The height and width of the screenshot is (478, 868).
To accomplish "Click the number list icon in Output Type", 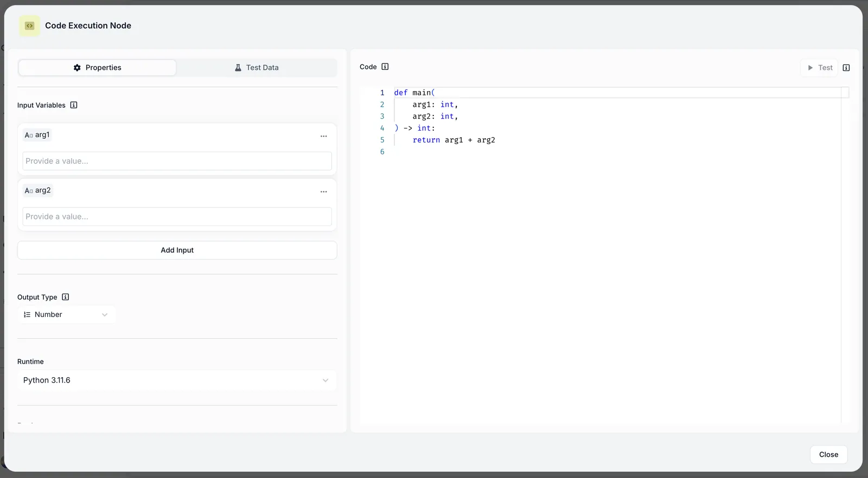I will click(27, 314).
